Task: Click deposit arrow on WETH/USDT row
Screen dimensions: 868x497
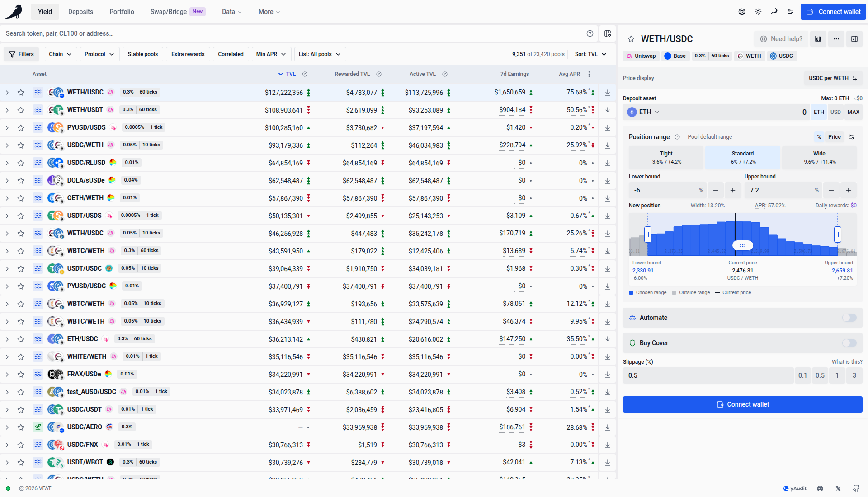Action: click(608, 110)
